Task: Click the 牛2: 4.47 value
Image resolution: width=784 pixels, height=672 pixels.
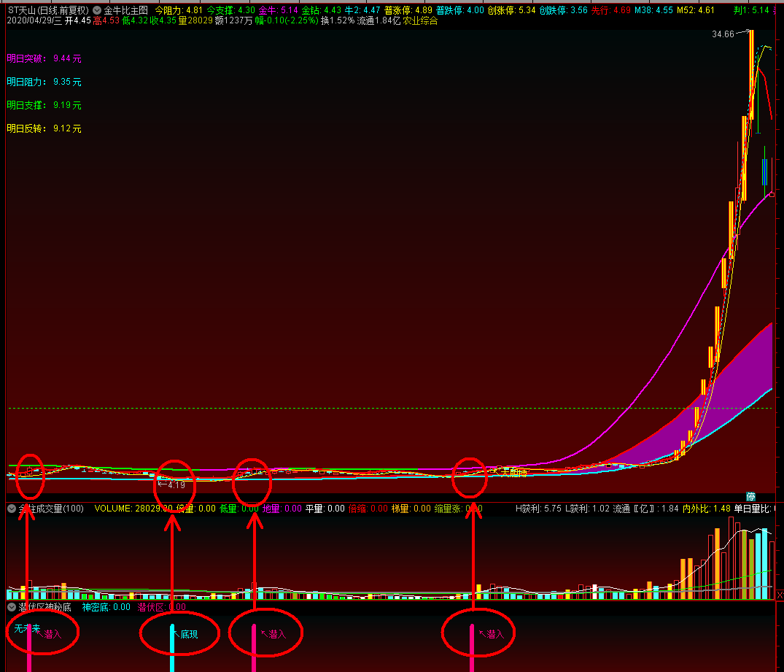Action: [362, 10]
